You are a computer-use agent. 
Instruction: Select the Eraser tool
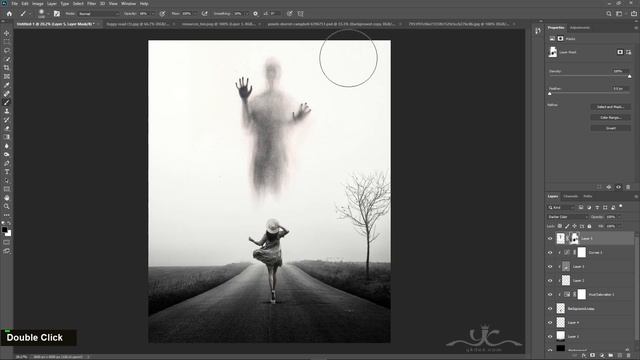(7, 129)
